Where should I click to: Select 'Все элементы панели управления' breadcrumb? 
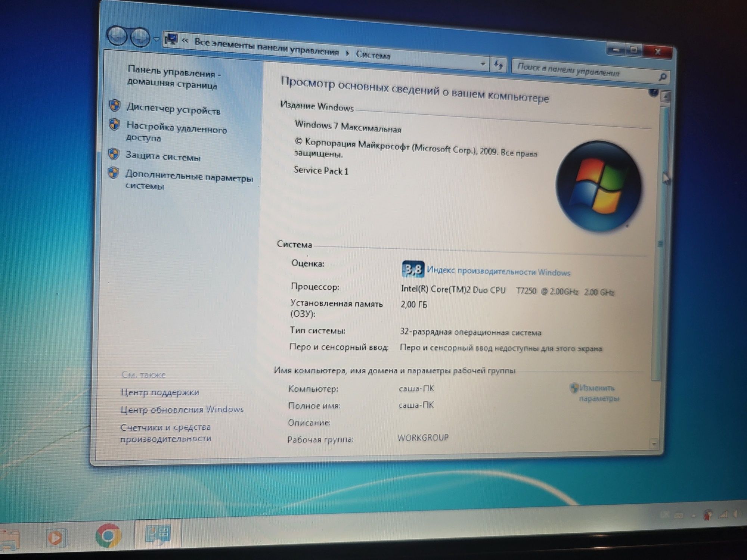(x=266, y=47)
